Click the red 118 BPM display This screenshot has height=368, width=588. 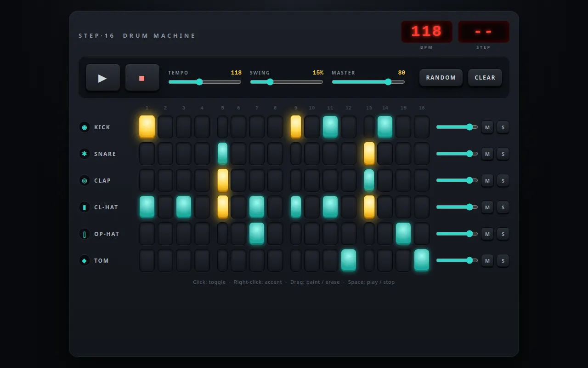[x=427, y=32]
